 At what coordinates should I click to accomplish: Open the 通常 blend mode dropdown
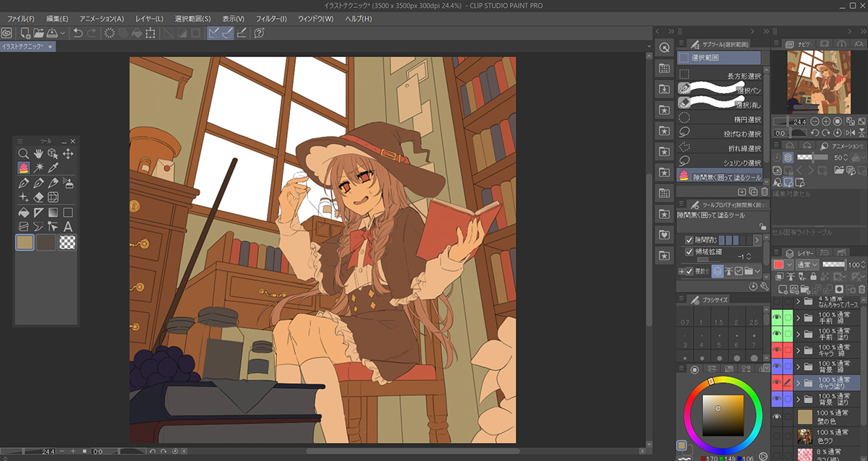(807, 264)
